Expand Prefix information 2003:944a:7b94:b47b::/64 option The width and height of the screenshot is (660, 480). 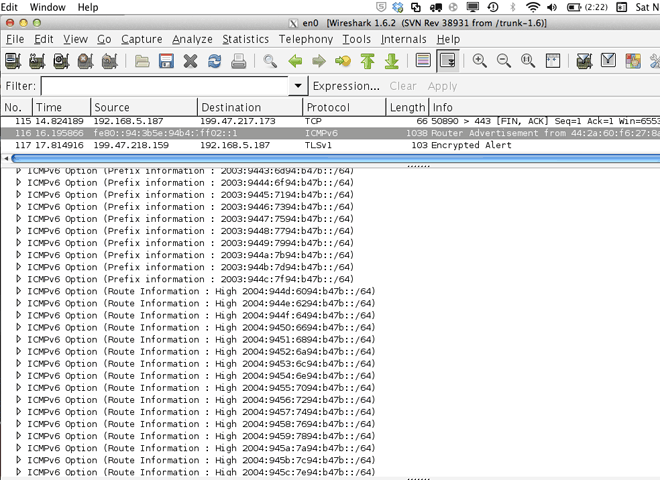(19, 255)
